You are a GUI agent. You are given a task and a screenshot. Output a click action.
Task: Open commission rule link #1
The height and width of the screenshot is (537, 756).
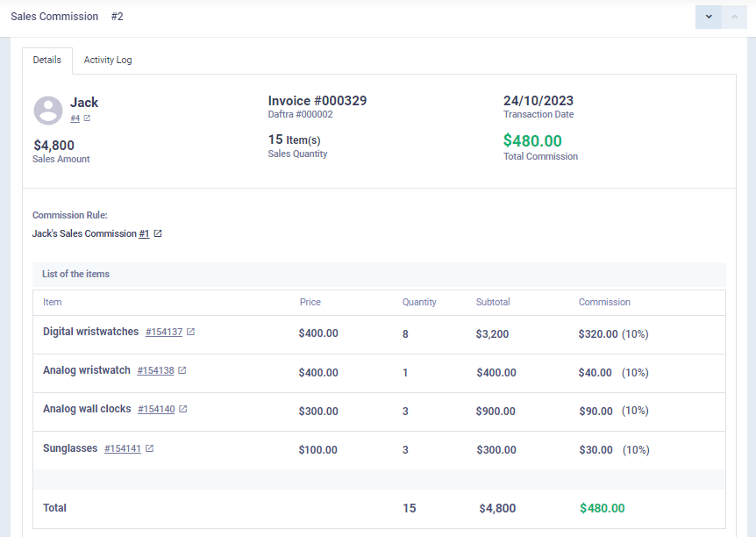(144, 233)
